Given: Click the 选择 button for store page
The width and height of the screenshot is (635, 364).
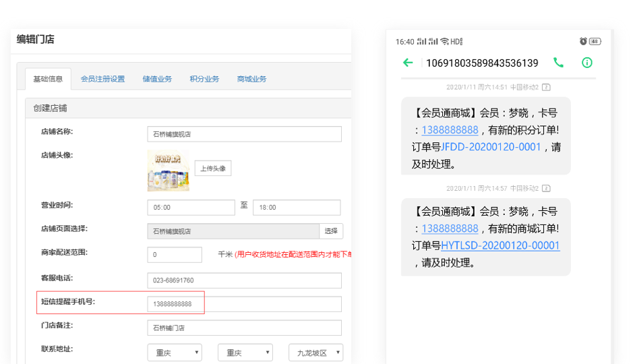Looking at the screenshot, I should coord(331,231).
